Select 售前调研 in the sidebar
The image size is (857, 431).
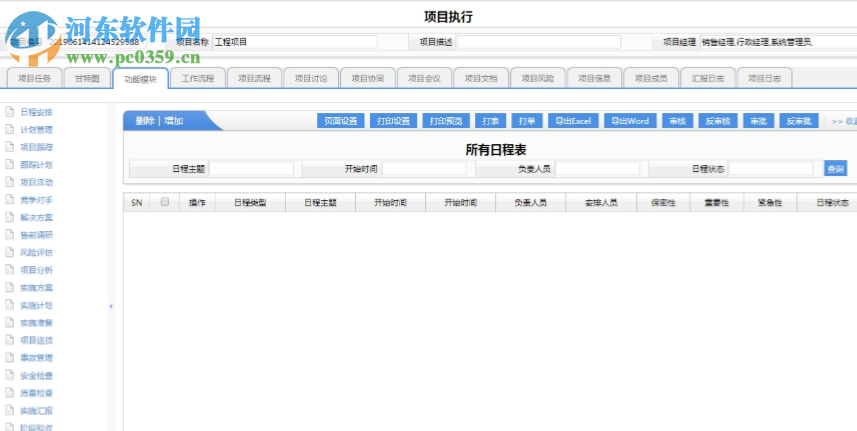click(36, 235)
